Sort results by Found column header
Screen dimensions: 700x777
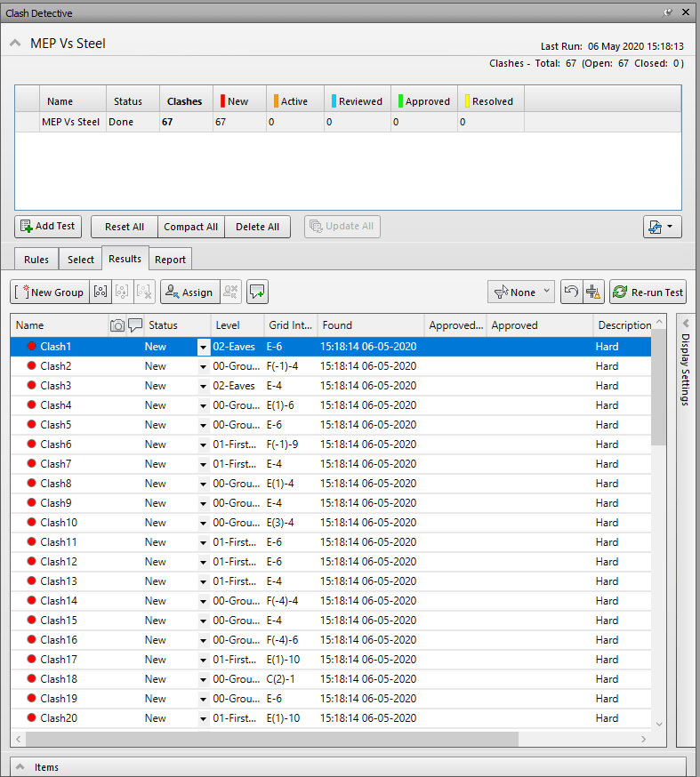coord(371,325)
